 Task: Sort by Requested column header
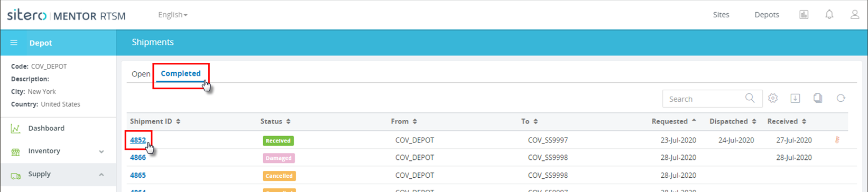[x=674, y=121]
